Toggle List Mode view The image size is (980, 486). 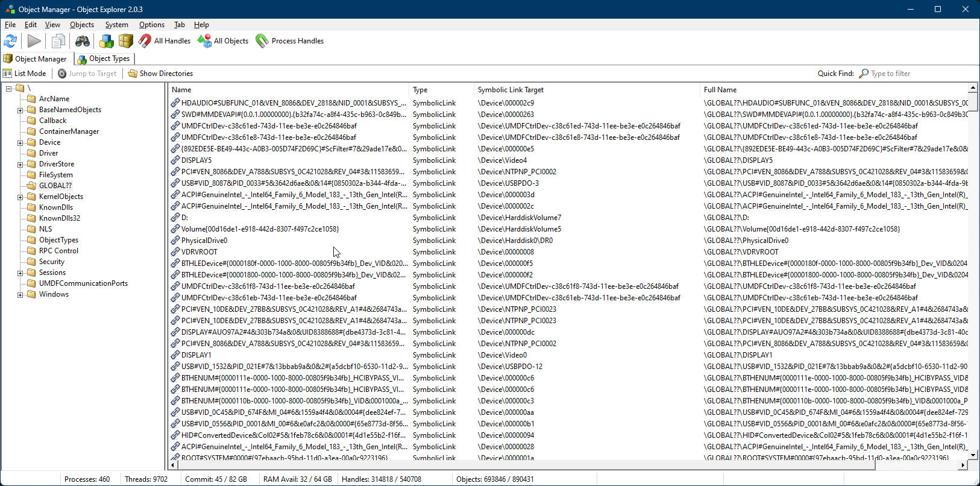tap(25, 74)
